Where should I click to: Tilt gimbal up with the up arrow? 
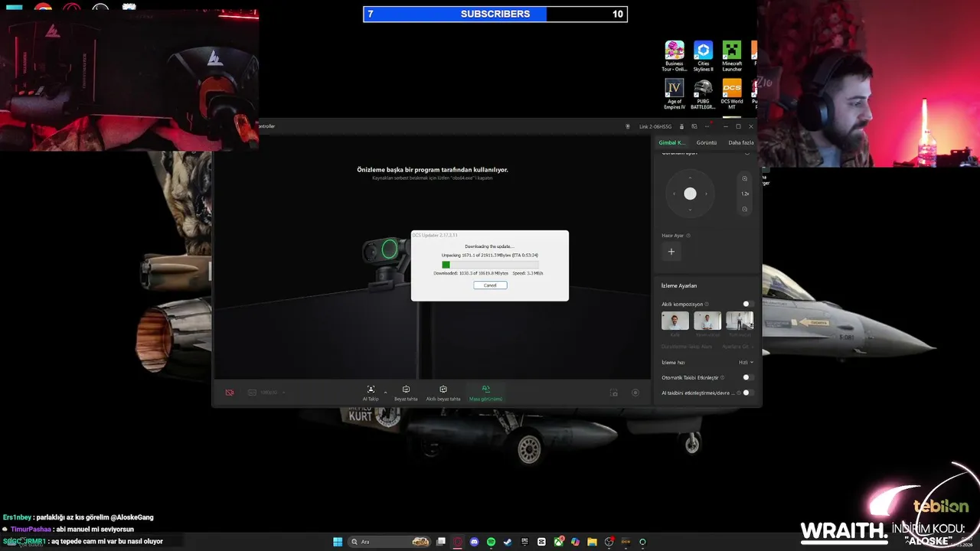coord(690,178)
